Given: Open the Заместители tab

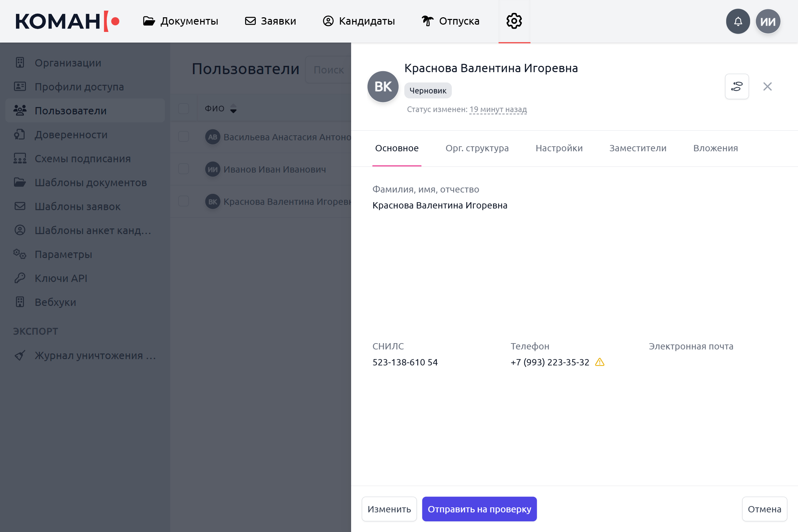Looking at the screenshot, I should pos(637,148).
